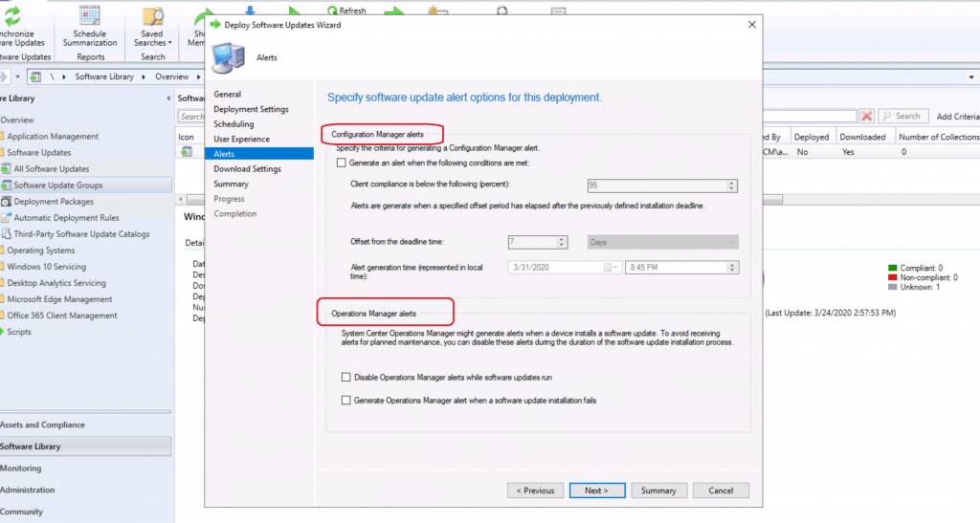980x523 pixels.
Task: Click the Summary button at wizard bottom
Action: click(x=658, y=490)
